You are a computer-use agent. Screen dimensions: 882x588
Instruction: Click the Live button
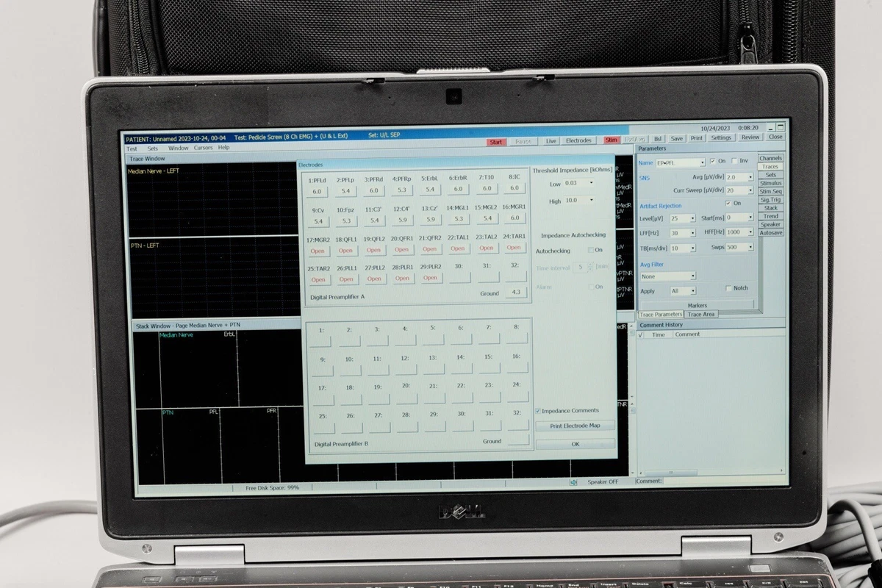pos(551,140)
